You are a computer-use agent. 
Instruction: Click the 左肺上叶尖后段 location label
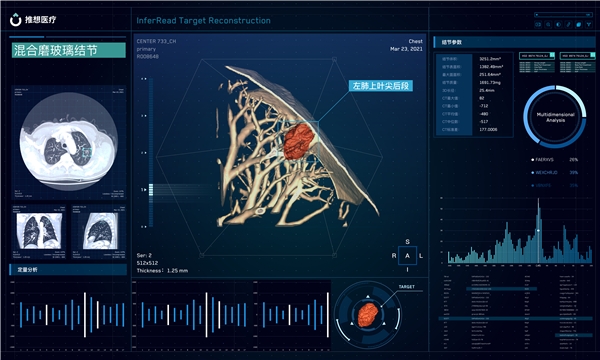[x=381, y=86]
